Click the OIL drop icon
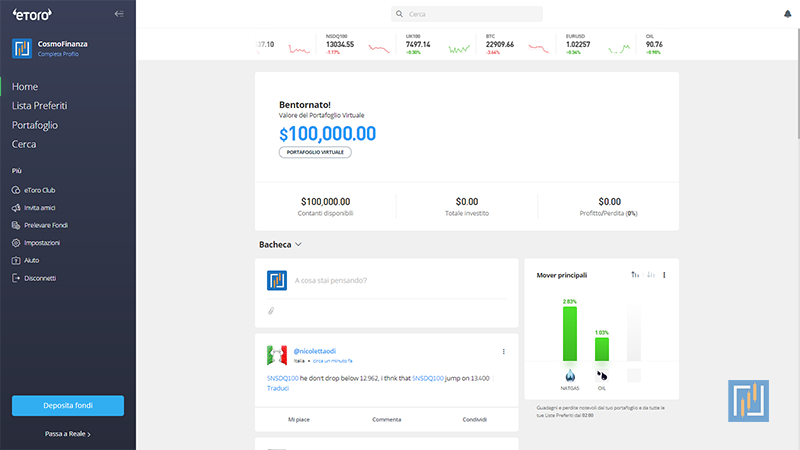This screenshot has width=800, height=450. point(602,376)
